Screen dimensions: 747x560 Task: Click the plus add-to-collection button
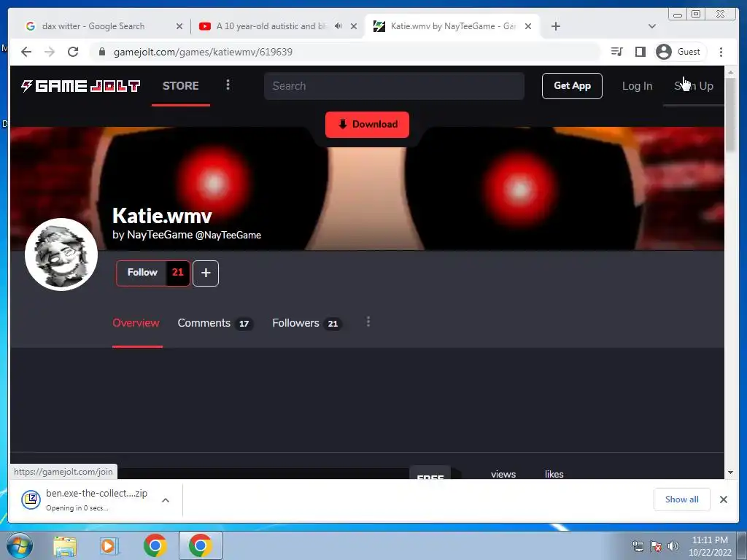[x=206, y=273]
